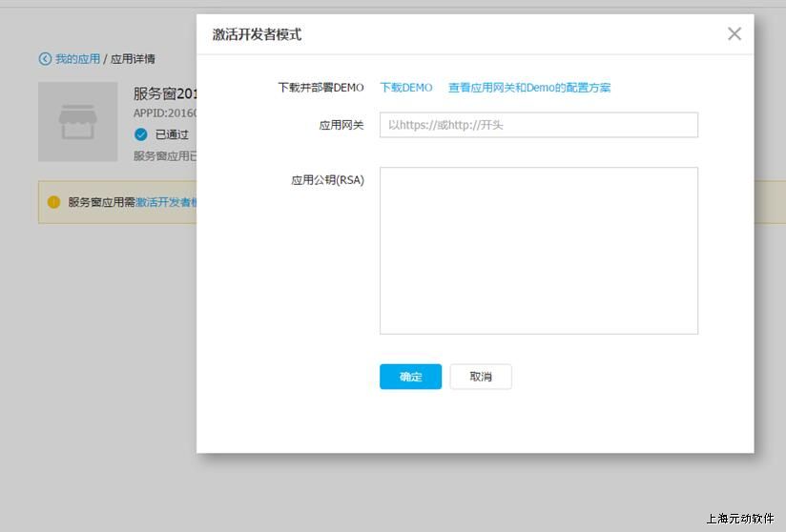Click the storefront app icon thumbnail
786x532 pixels.
(x=77, y=121)
